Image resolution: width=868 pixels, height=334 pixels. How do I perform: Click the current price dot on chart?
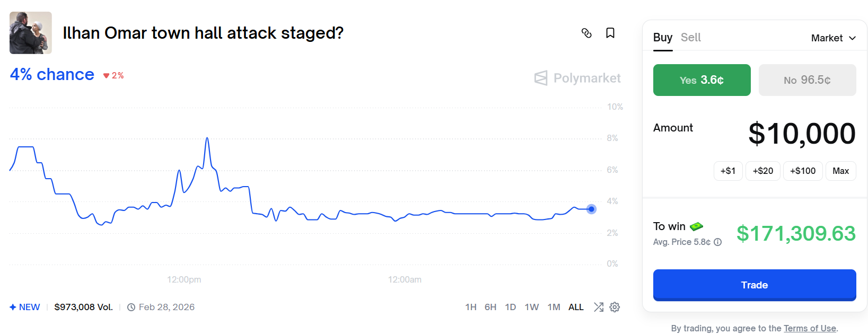591,209
